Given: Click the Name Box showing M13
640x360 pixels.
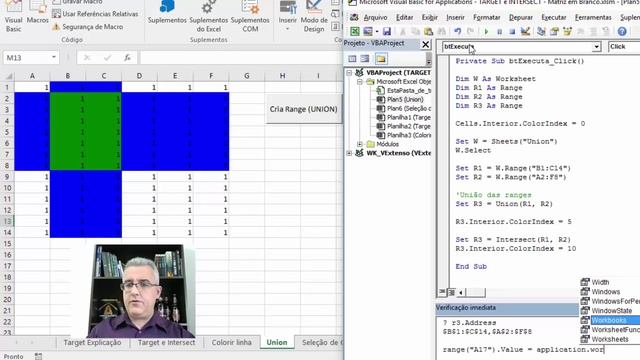Looking at the screenshot, I should coord(27,58).
